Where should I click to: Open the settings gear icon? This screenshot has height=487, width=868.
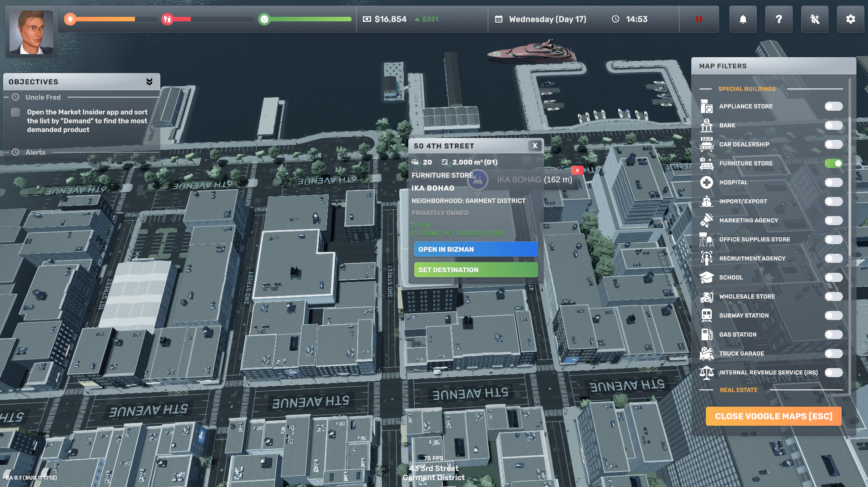850,19
